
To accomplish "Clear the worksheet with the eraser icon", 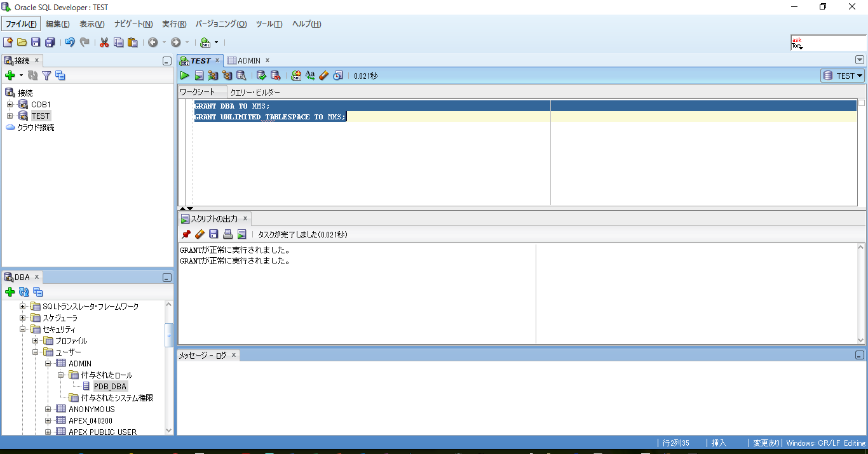I will click(x=324, y=76).
